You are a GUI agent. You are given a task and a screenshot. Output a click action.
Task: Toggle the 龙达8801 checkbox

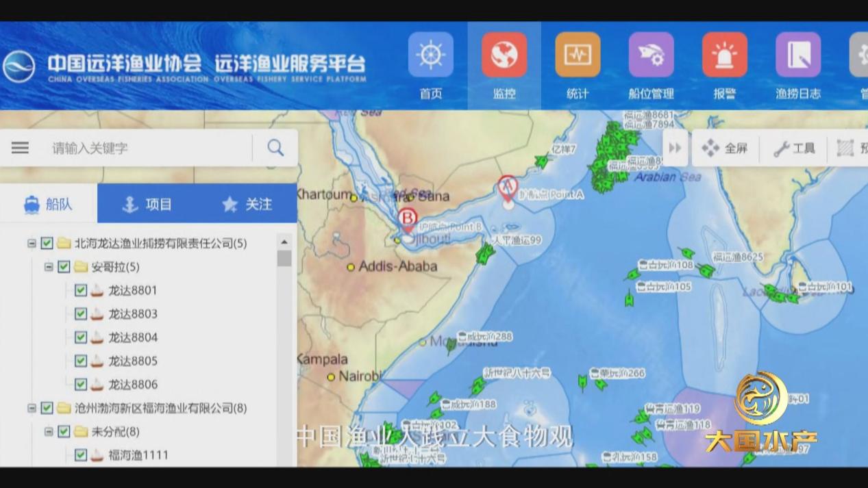(x=80, y=290)
